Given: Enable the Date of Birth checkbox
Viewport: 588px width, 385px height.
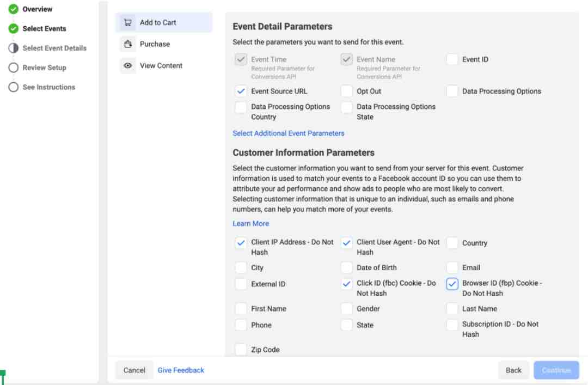Looking at the screenshot, I should coord(346,267).
